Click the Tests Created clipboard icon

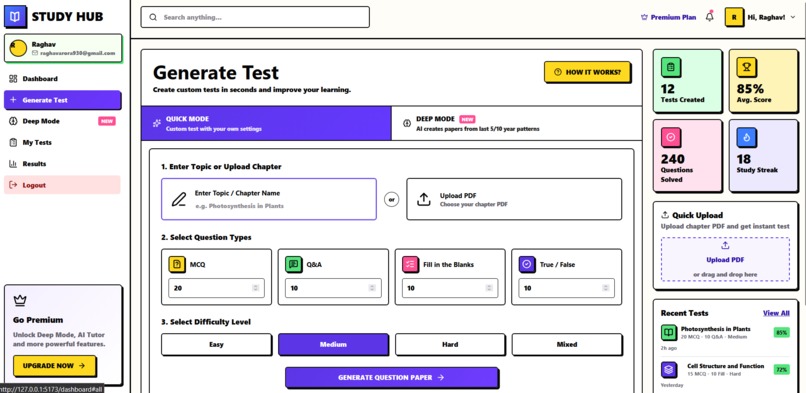[671, 67]
